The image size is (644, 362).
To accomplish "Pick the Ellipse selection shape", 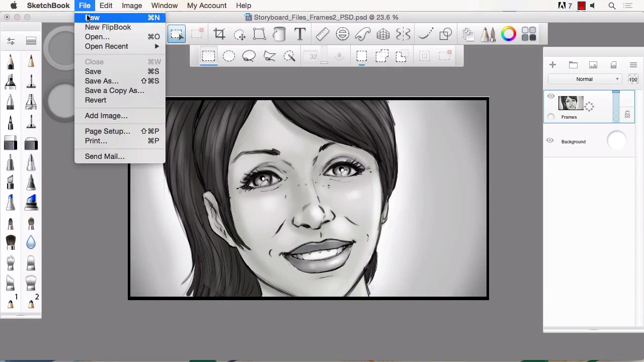I will pyautogui.click(x=229, y=56).
